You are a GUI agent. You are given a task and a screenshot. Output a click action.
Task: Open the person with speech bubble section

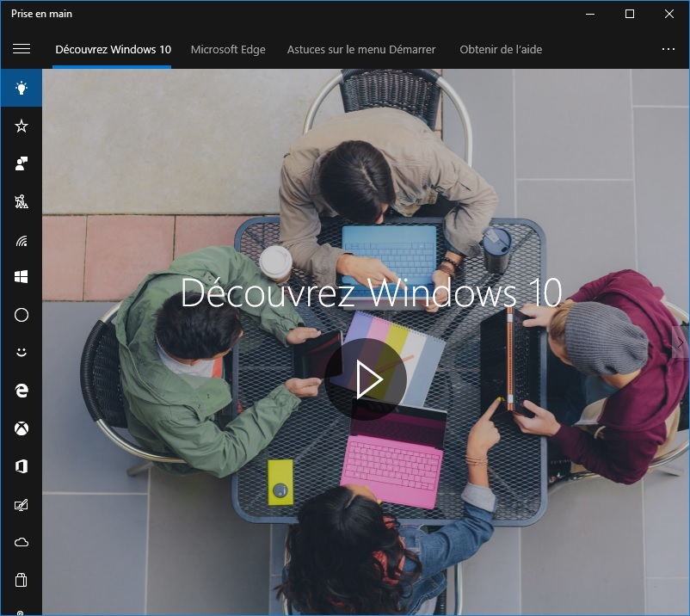point(22,163)
